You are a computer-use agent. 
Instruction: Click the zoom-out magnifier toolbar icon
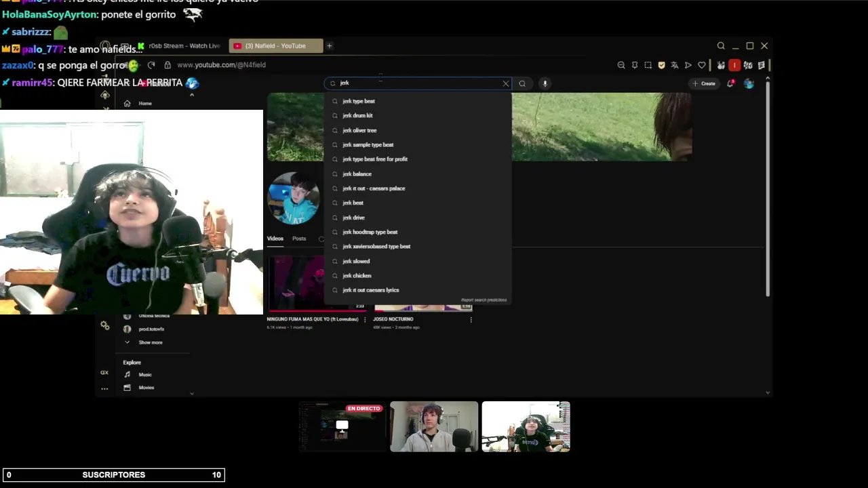[x=621, y=65]
